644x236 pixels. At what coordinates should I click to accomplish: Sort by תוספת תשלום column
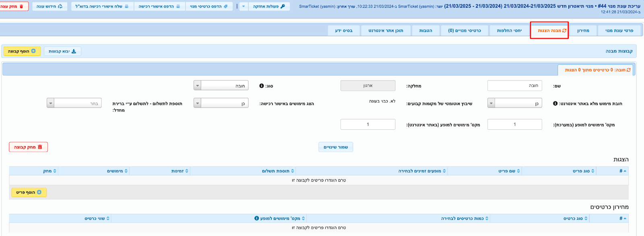click(278, 171)
